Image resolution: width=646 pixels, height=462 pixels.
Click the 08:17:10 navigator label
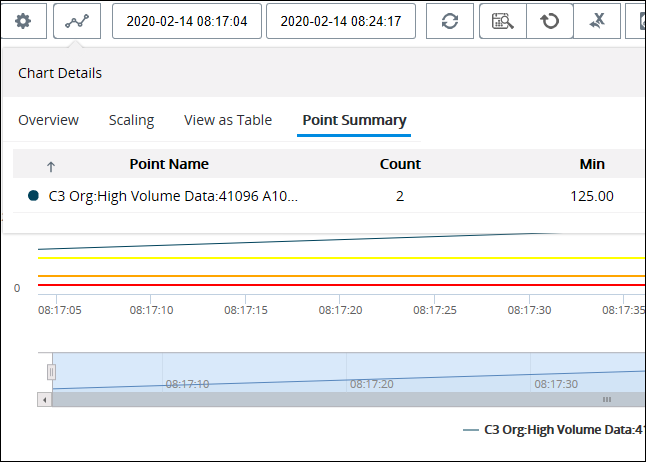point(187,384)
